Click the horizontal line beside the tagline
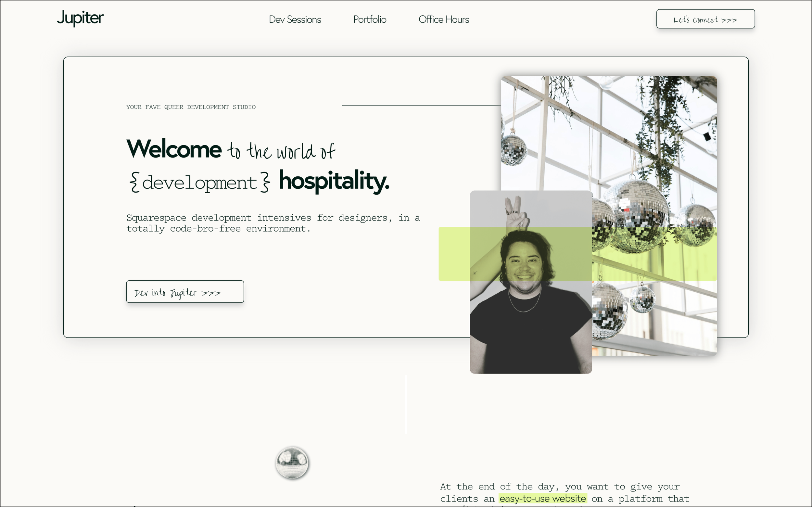812x508 pixels. point(421,105)
